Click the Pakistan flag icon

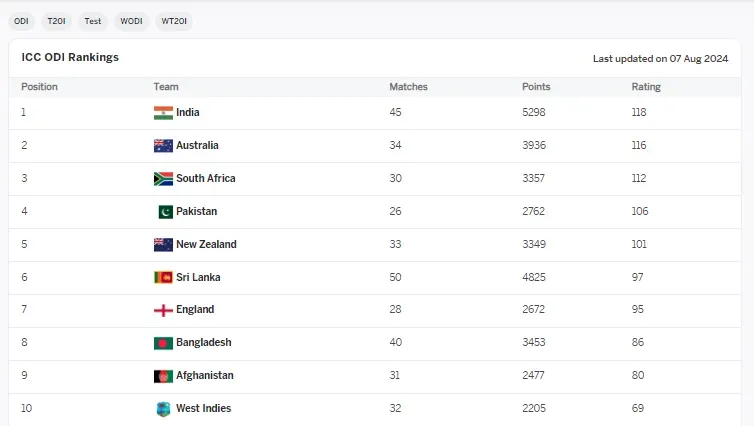[165, 212]
